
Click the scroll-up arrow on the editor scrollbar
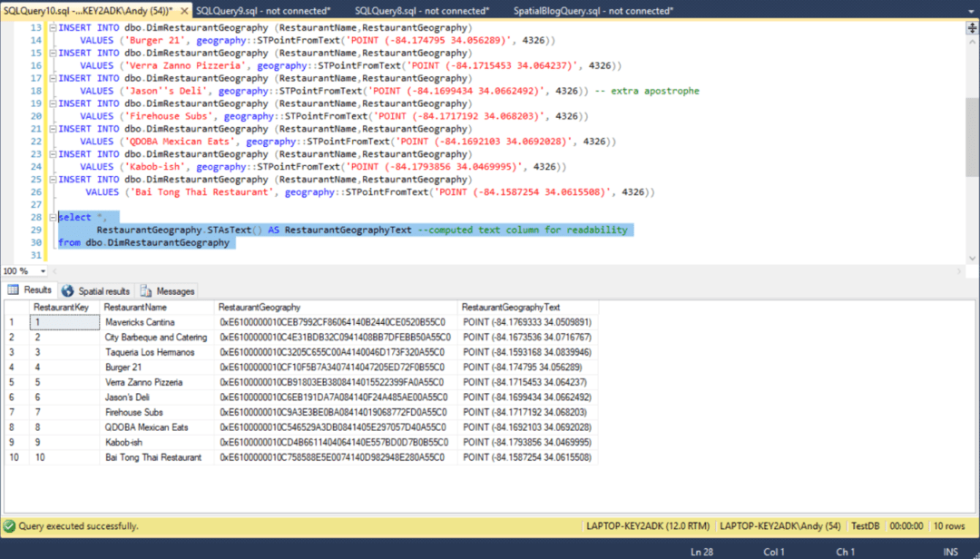(972, 42)
